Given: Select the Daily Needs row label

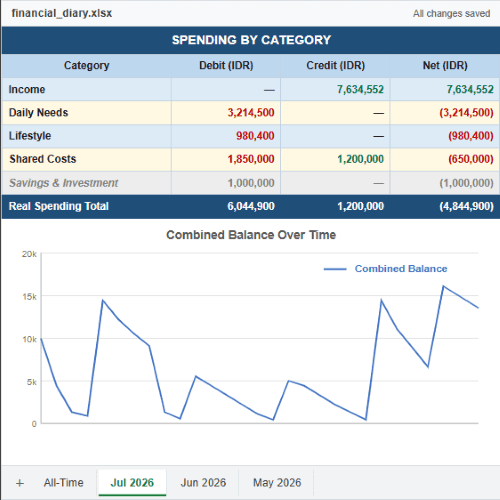Looking at the screenshot, I should point(38,113).
